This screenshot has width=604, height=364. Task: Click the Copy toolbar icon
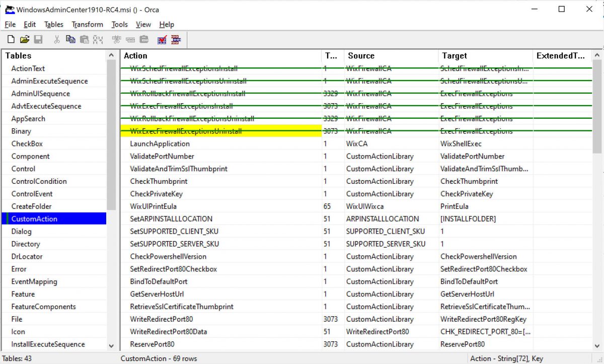70,39
